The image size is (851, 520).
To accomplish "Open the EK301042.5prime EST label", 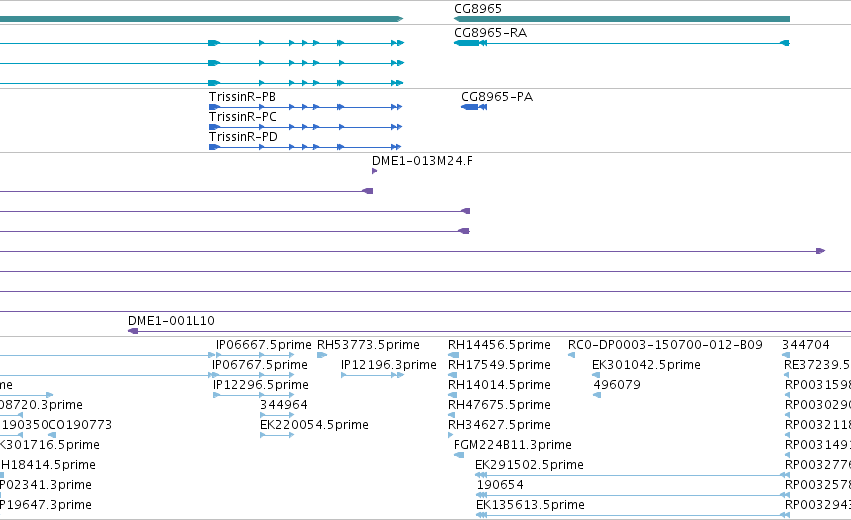I will [x=646, y=365].
